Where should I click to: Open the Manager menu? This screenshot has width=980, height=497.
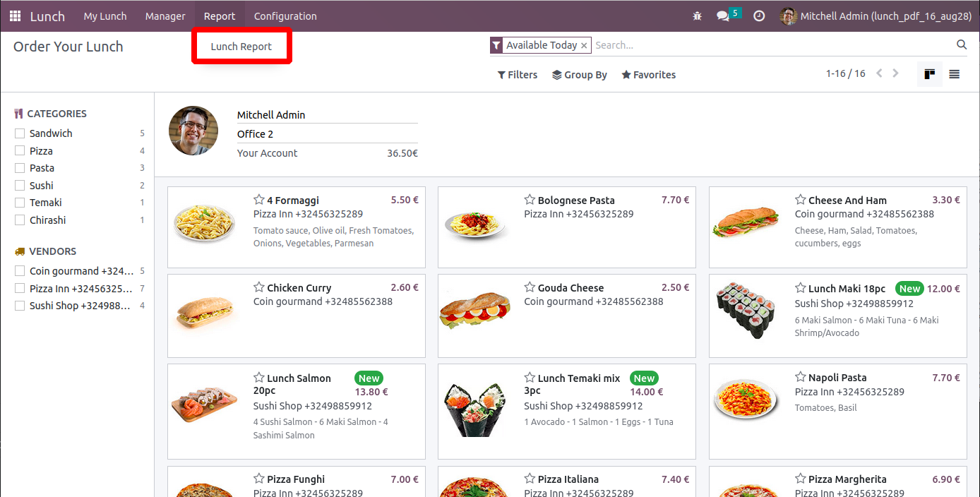(x=165, y=16)
